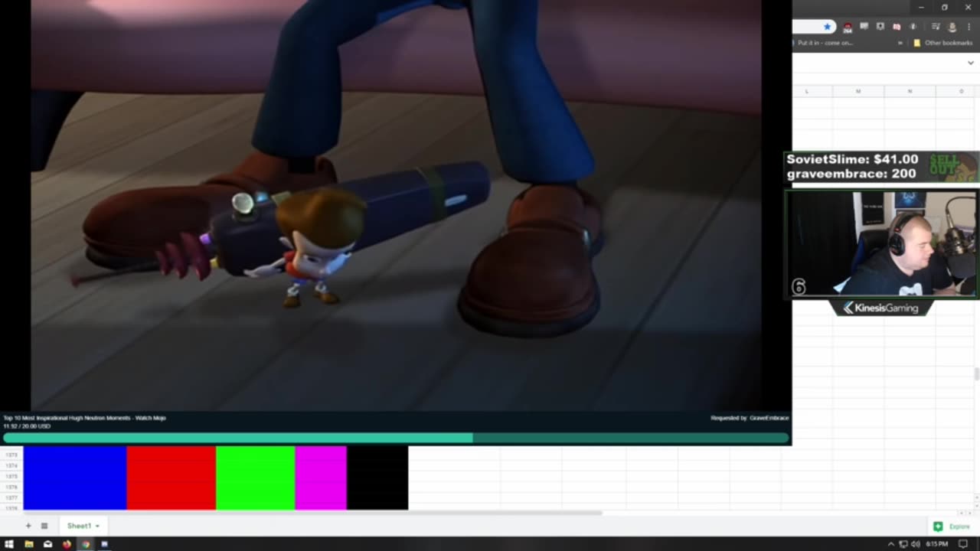Click the green colored cell

click(256, 478)
